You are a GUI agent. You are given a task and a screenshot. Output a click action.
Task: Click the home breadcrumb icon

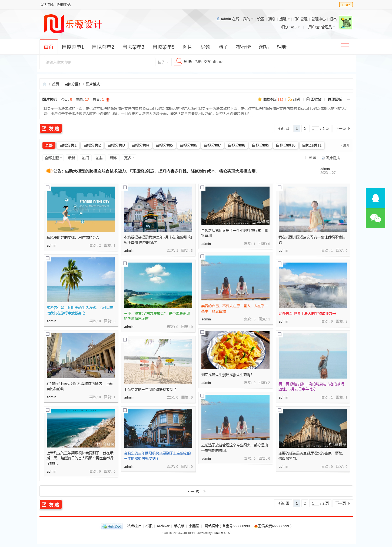click(45, 84)
